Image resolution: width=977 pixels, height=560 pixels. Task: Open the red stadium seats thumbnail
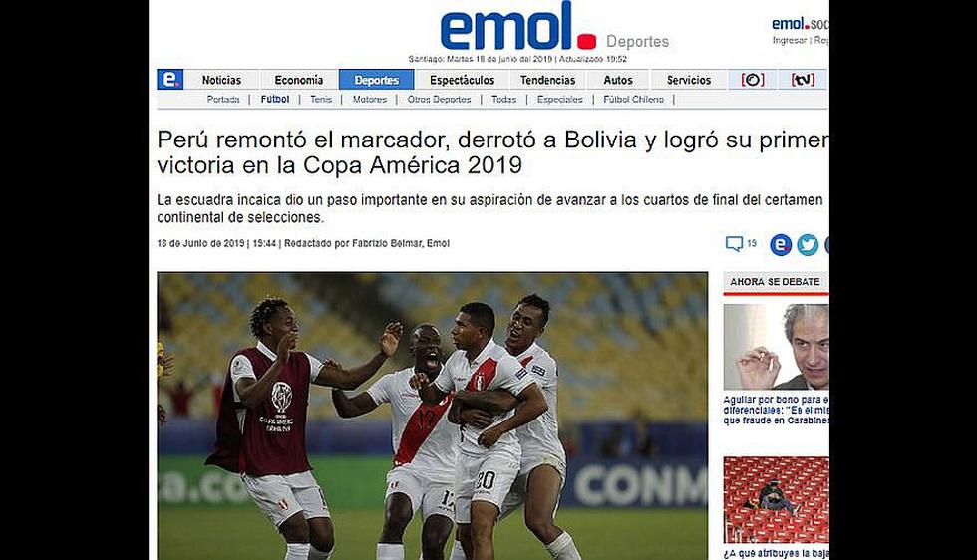776,499
